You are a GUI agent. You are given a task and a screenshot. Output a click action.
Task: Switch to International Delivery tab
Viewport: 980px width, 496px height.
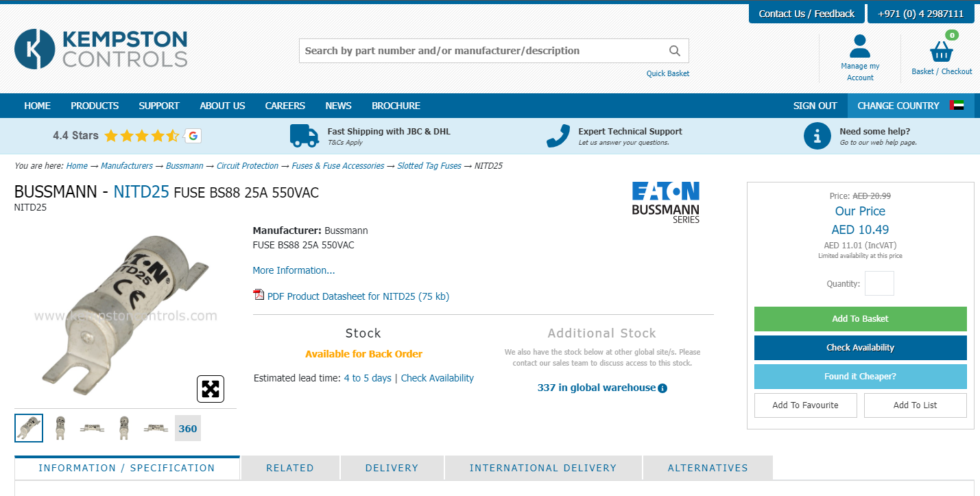pos(543,468)
